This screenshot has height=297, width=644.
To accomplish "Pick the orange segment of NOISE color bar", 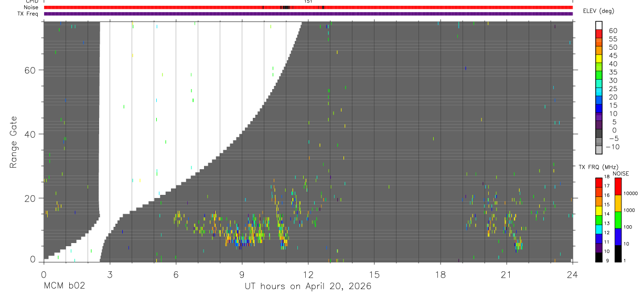I will (x=618, y=203).
